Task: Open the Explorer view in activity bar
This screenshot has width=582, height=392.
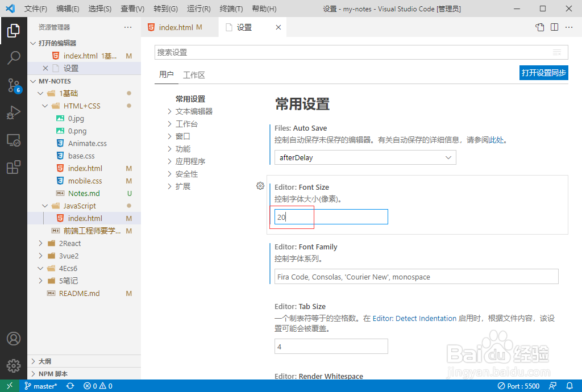Action: click(14, 31)
